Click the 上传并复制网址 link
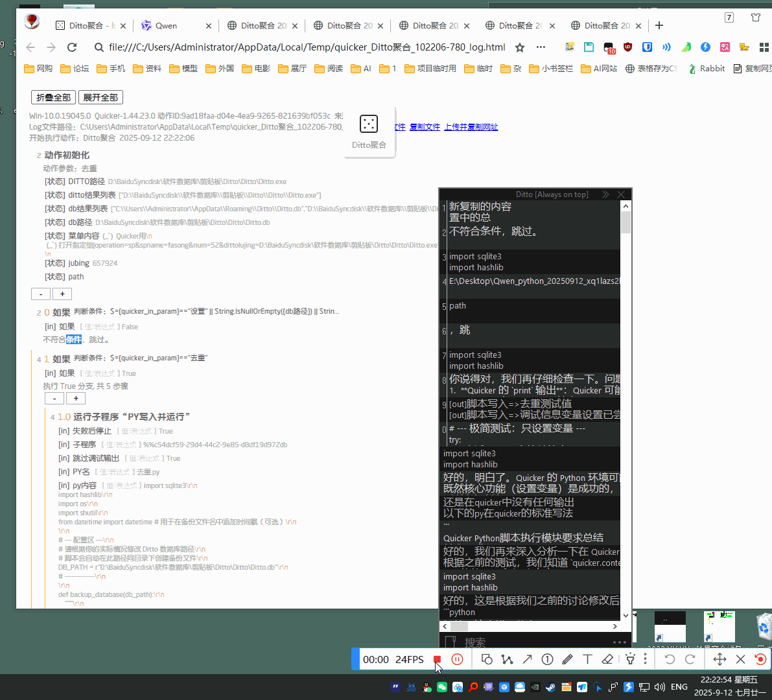The image size is (772, 700). (x=471, y=127)
